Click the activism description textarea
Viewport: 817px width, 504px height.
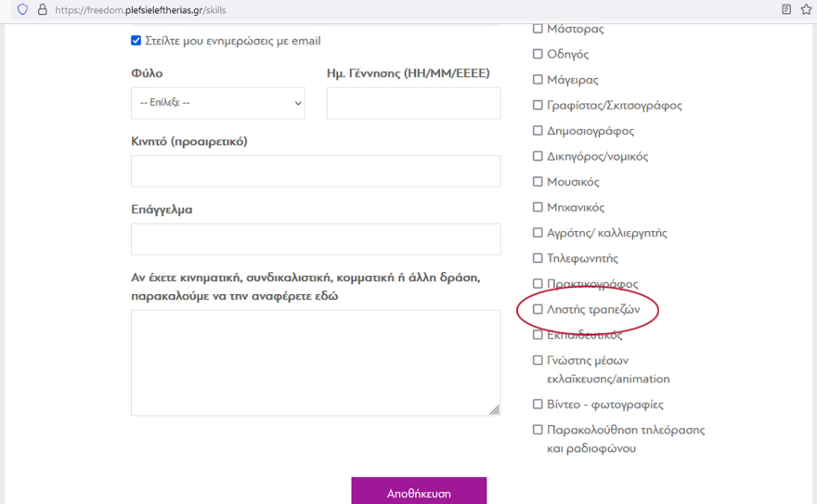point(316,362)
